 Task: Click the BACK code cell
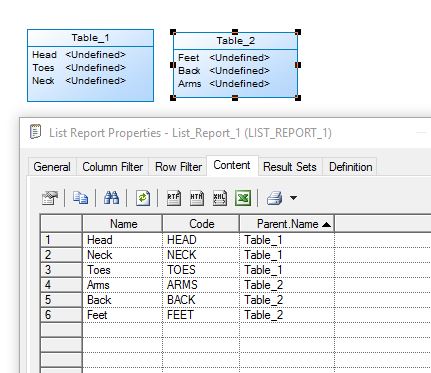(201, 300)
